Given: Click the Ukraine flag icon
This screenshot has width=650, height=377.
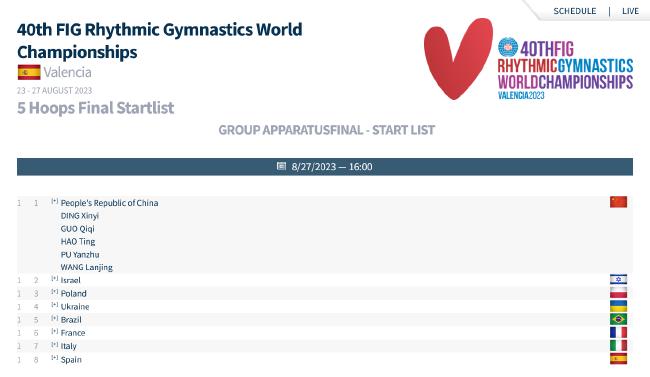Looking at the screenshot, I should 618,306.
